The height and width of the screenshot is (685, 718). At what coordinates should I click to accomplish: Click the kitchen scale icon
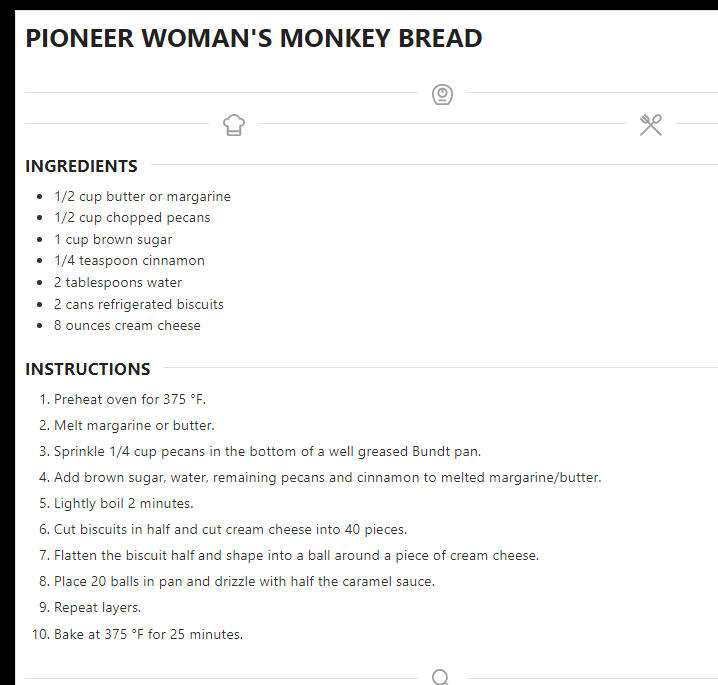click(x=442, y=94)
